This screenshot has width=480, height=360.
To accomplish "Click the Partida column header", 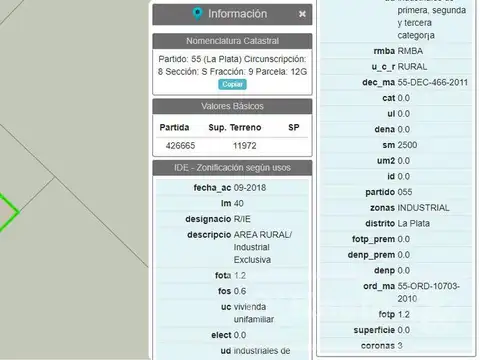I will point(174,127).
